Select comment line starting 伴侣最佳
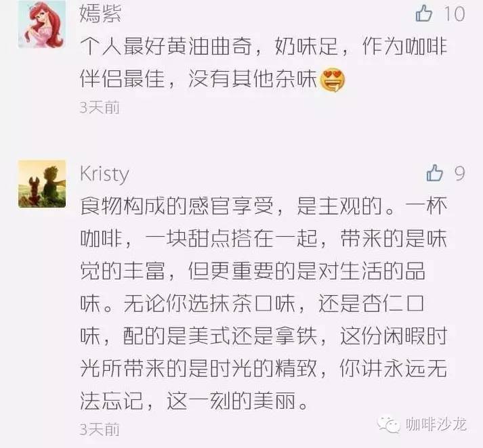The width and height of the screenshot is (483, 448). [213, 79]
